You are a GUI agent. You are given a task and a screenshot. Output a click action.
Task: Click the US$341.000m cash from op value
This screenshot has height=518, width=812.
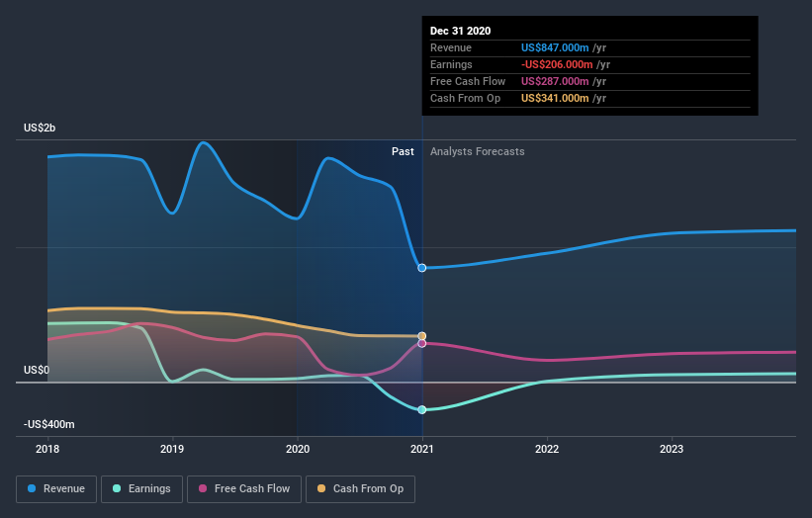tap(555, 98)
